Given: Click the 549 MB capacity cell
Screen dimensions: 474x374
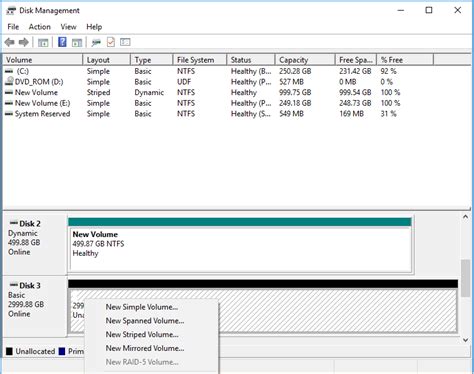Looking at the screenshot, I should [x=291, y=114].
